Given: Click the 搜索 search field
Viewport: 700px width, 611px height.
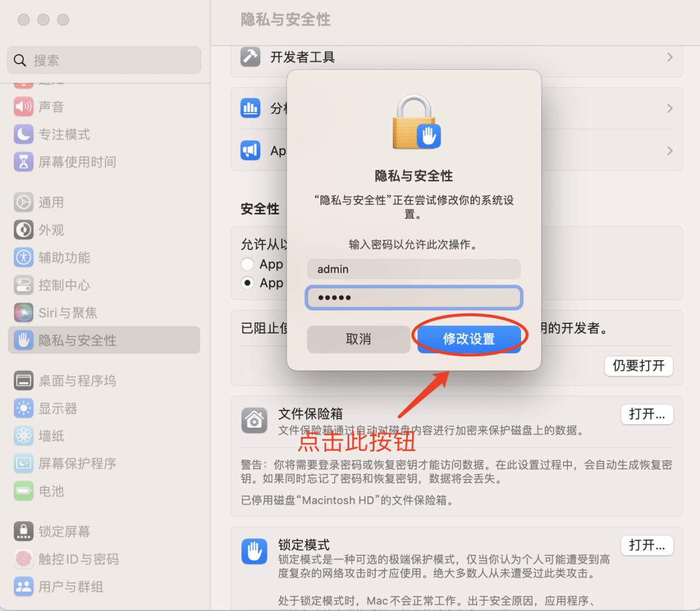Looking at the screenshot, I should [x=104, y=60].
